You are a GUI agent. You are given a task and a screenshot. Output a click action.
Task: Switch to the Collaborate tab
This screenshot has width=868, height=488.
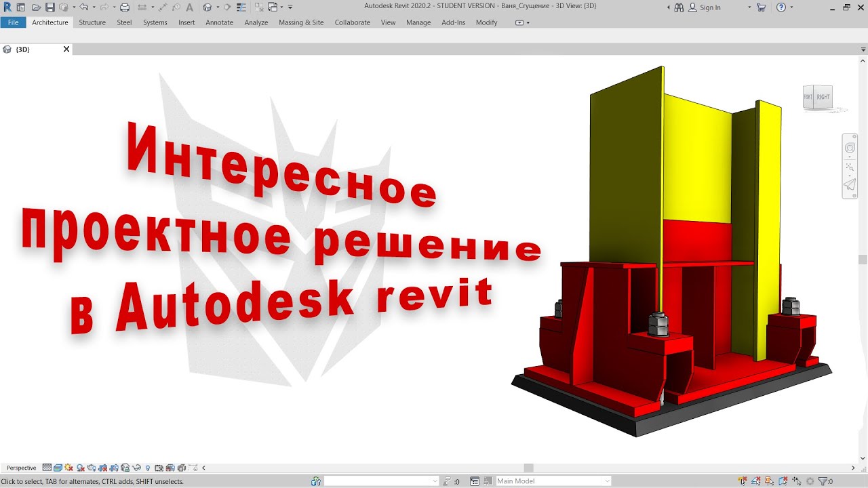click(352, 22)
